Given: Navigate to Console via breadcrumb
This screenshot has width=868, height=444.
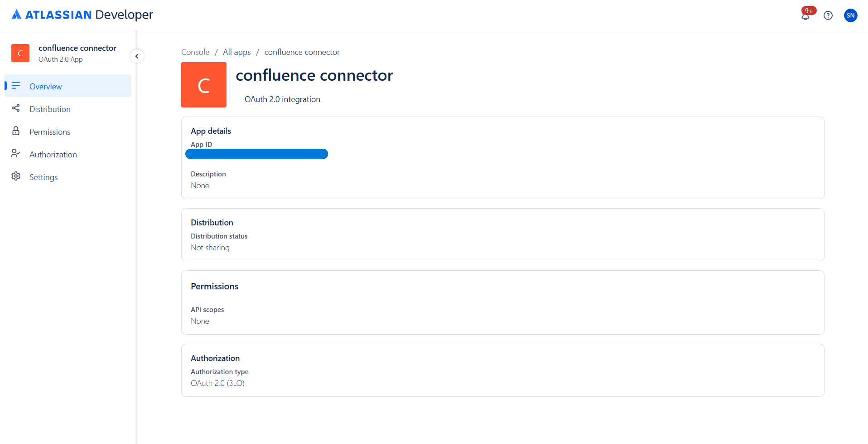Looking at the screenshot, I should tap(195, 52).
